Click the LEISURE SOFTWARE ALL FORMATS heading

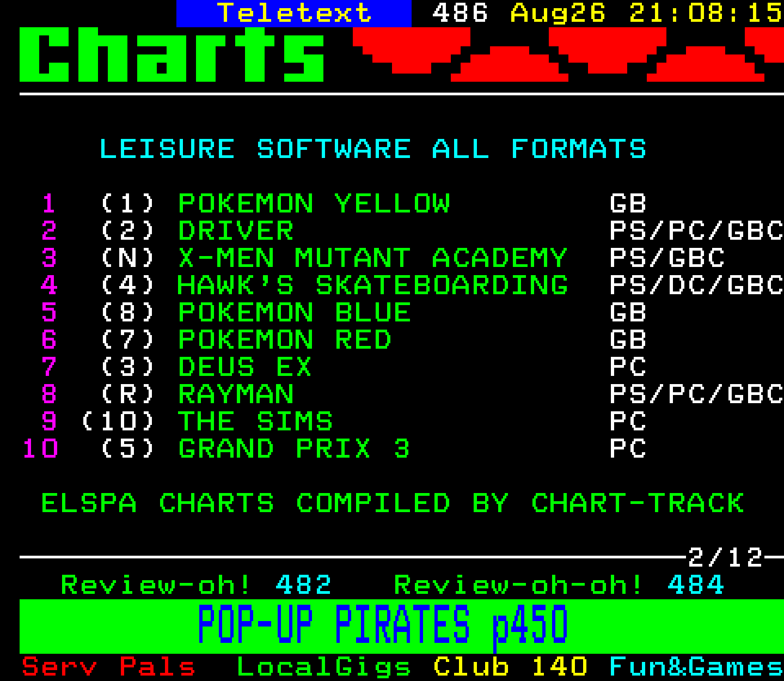[x=372, y=149]
